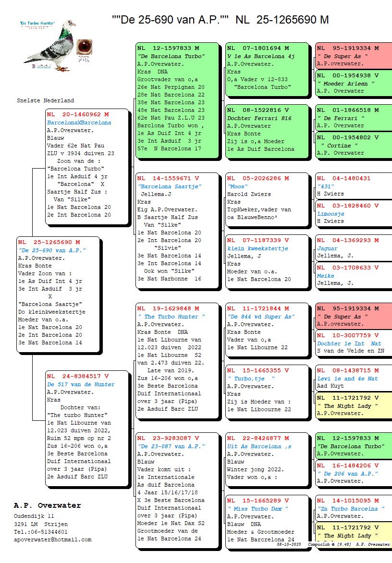Click the yellow 'The Night Lady' box under Levi

point(353,402)
